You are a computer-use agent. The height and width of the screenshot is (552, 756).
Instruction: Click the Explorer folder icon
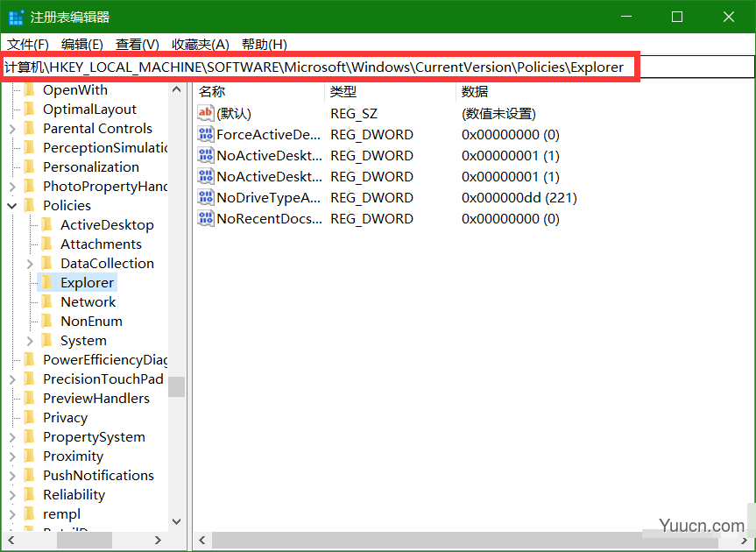(47, 283)
